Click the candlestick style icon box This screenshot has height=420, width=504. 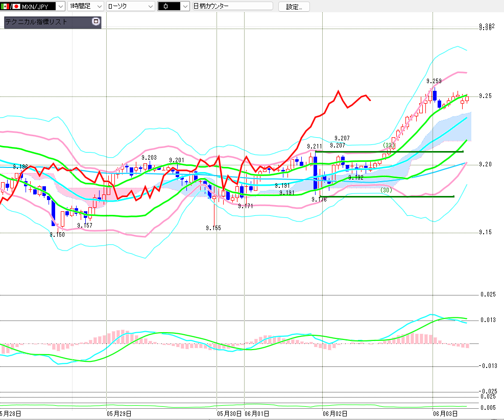(x=169, y=6)
